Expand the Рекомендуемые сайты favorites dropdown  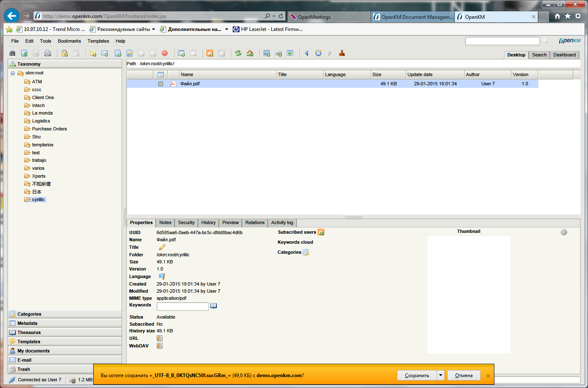tap(154, 29)
